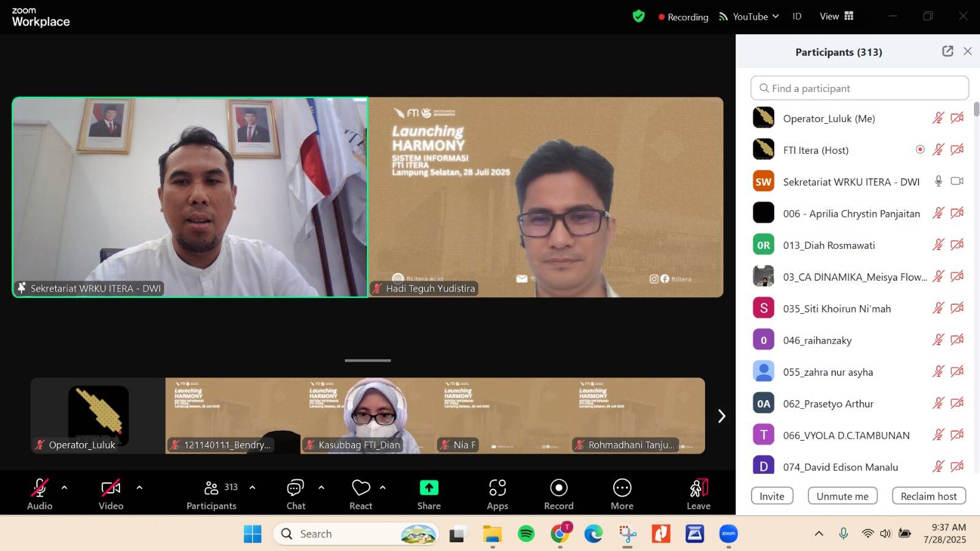Click the Reclaim host button
This screenshot has width=980, height=551.
coord(929,496)
